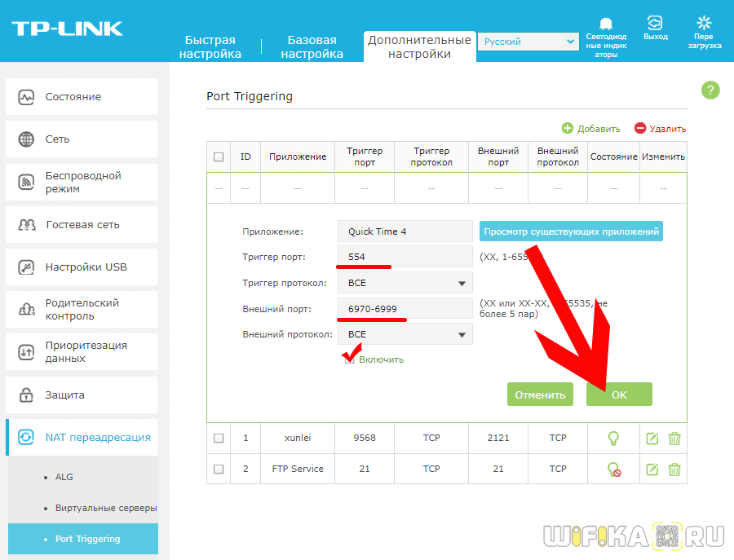
Task: Toggle the select-all checkbox in table header
Action: click(219, 157)
